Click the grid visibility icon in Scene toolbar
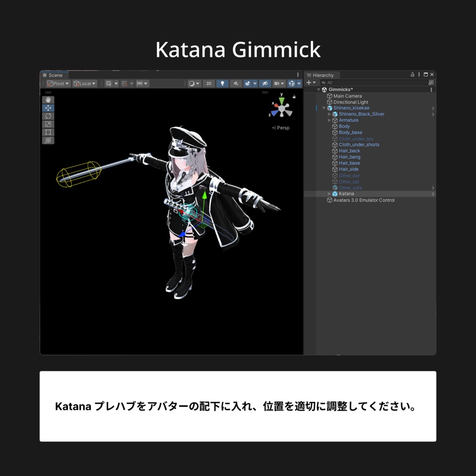 tap(109, 84)
